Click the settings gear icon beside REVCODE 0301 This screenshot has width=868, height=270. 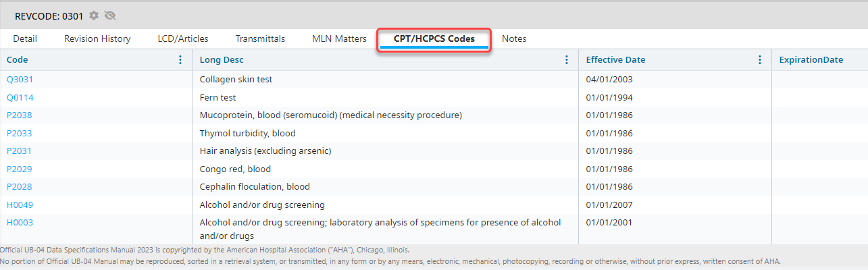pos(94,15)
